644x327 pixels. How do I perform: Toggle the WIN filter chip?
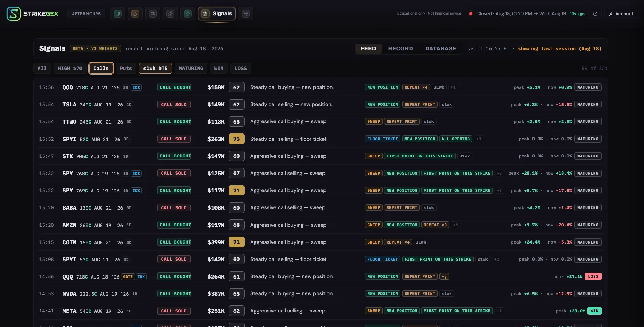[219, 68]
